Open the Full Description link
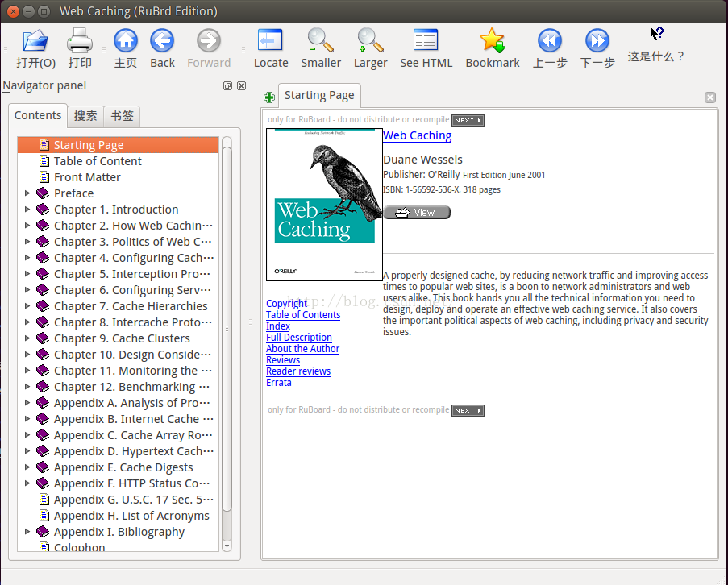Image resolution: width=728 pixels, height=585 pixels. [299, 338]
